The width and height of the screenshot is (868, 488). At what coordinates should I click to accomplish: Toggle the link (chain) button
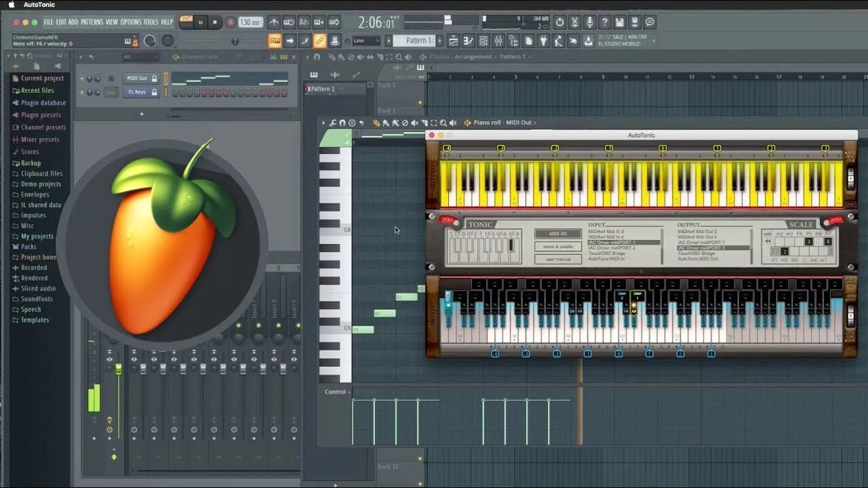[x=319, y=41]
